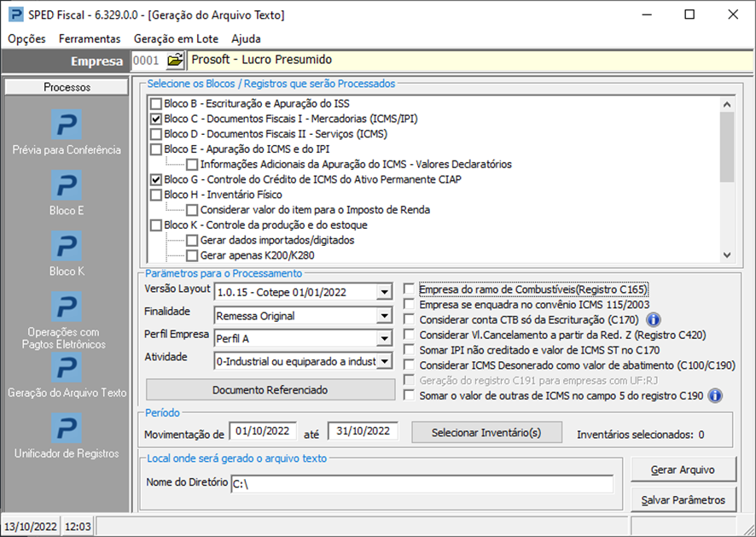Viewport: 756px width, 537px height.
Task: Click company name Prosoft - Lucro Presumido
Action: 262,60
